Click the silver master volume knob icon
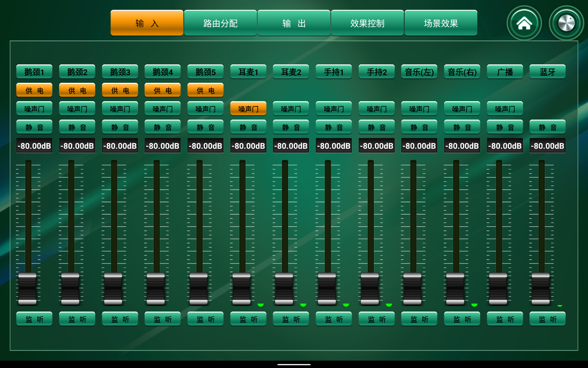The height and width of the screenshot is (368, 588). [566, 23]
